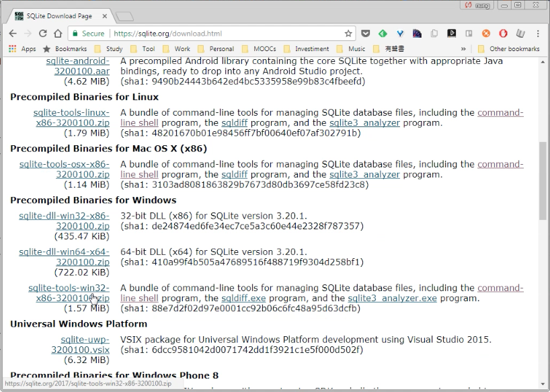This screenshot has width=550, height=392.
Task: View site info via the Secure lock
Action: (x=88, y=34)
